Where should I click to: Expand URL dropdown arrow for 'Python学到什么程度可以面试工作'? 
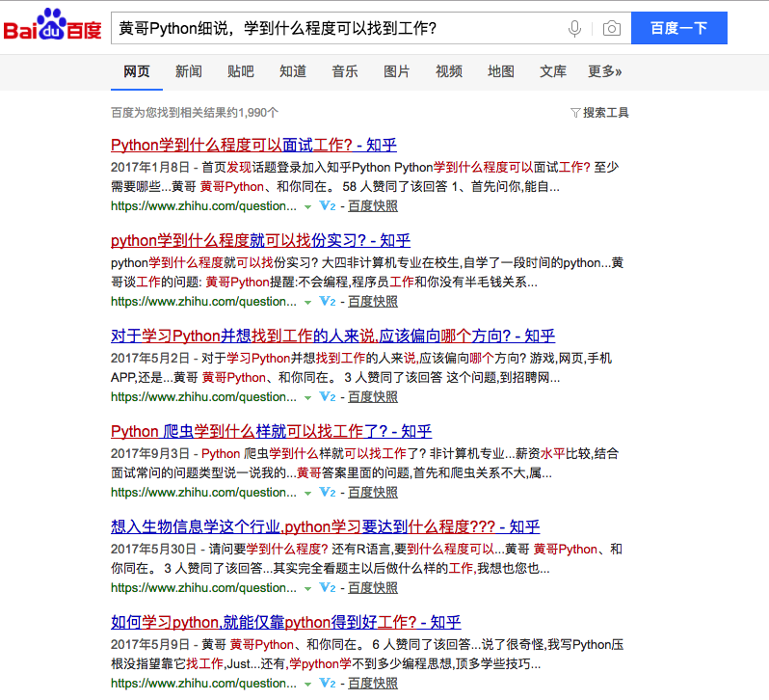coord(307,207)
